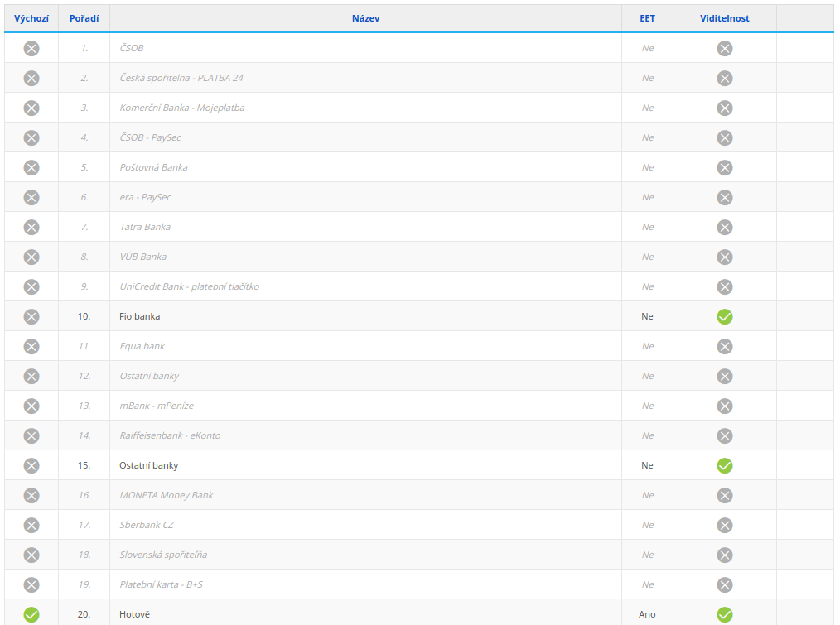Hide Fio banka using green visibility check

(x=725, y=317)
